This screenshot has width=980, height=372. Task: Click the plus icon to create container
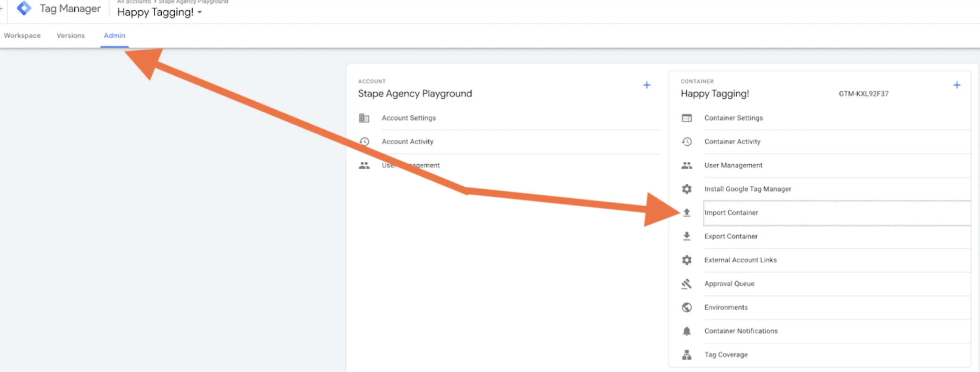tap(957, 85)
